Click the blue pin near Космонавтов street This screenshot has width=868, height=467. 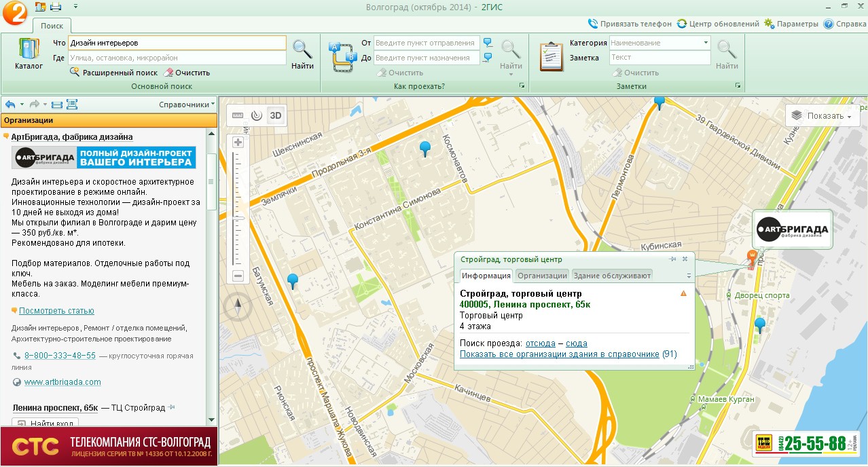coord(425,149)
